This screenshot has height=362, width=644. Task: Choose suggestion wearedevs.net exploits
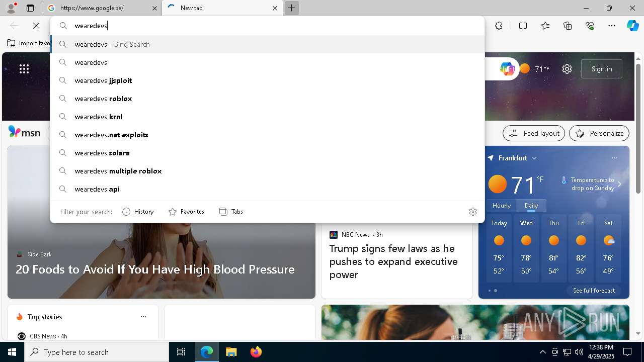(268, 135)
